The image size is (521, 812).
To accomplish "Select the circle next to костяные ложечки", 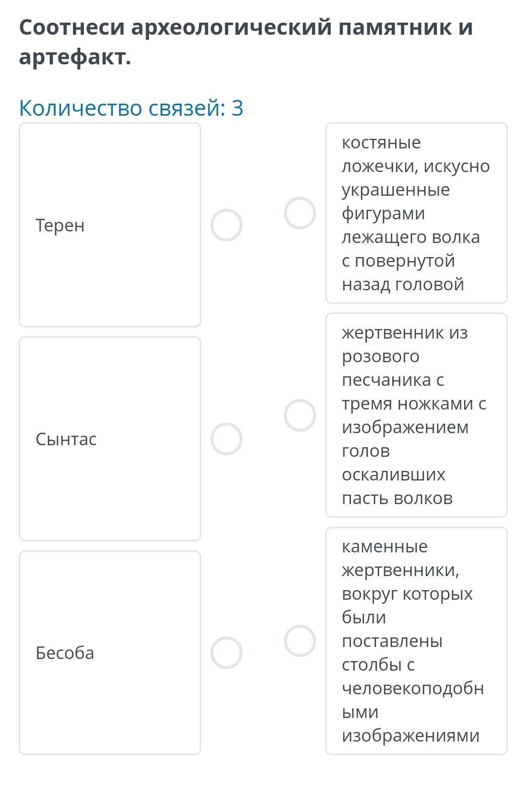I will pos(300,213).
